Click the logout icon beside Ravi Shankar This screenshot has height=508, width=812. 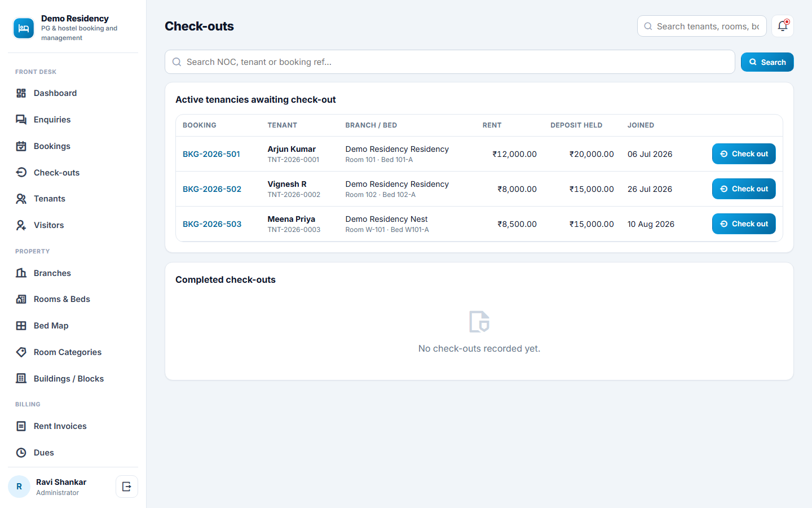click(127, 487)
